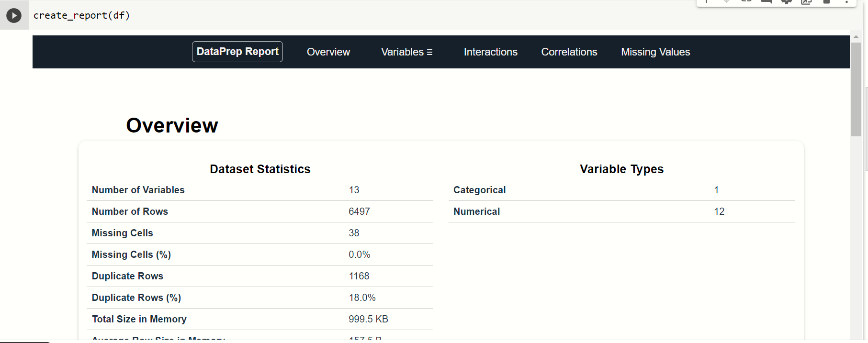The height and width of the screenshot is (343, 868).
Task: Run the create_report(df) code cell
Action: 14,15
